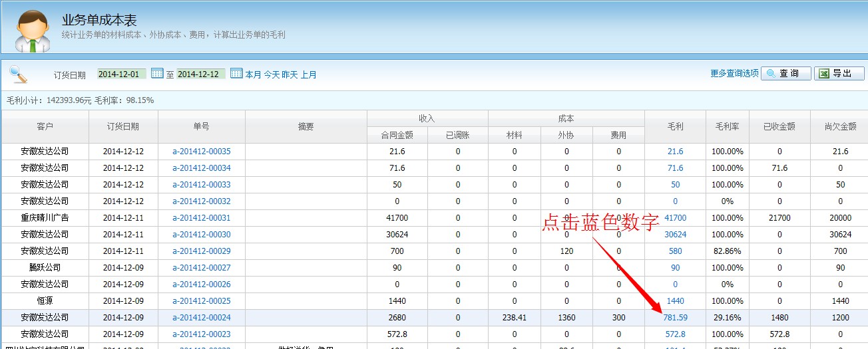This screenshot has width=868, height=349.
Task: Select the 昨天 quick date filter
Action: (290, 74)
